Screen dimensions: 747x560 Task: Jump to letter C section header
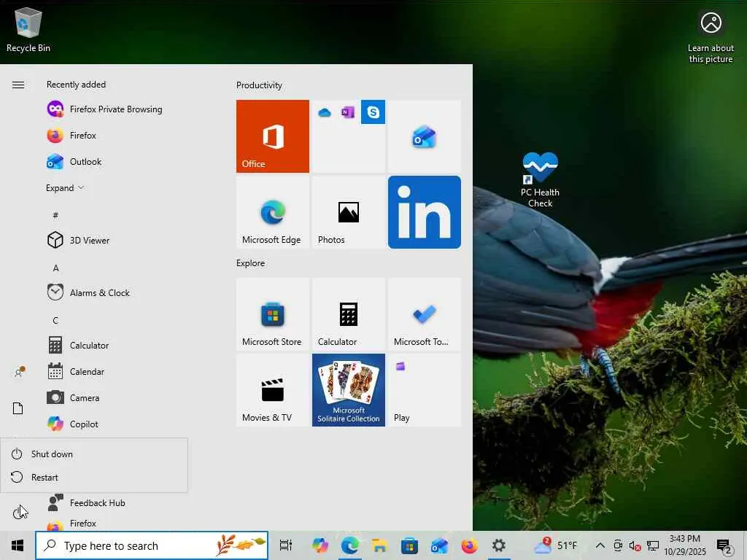[x=55, y=321]
